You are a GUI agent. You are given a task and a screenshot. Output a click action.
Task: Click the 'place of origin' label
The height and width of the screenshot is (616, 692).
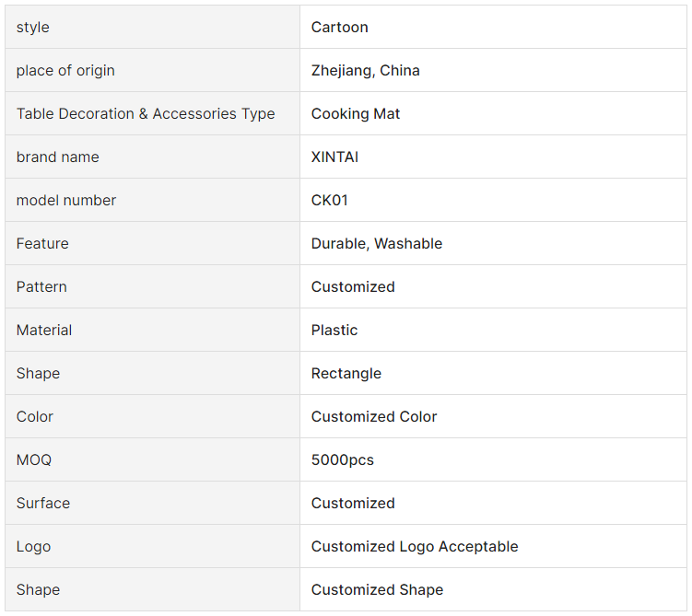coord(65,71)
